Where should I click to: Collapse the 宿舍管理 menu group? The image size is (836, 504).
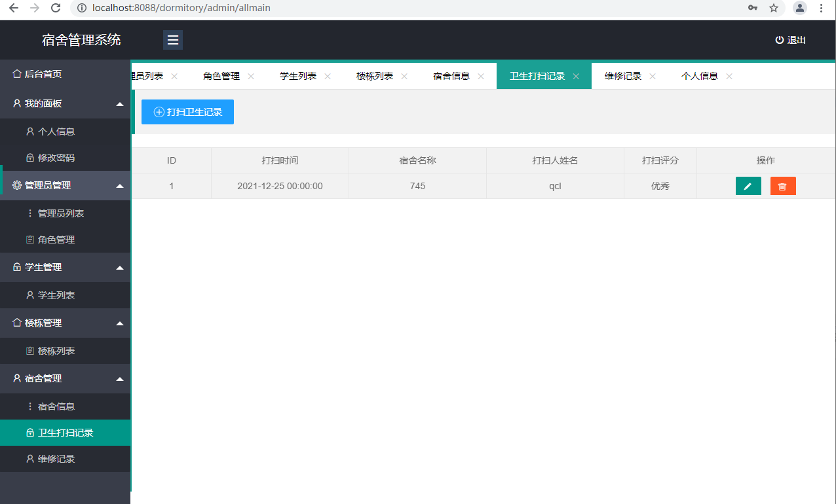click(x=119, y=379)
